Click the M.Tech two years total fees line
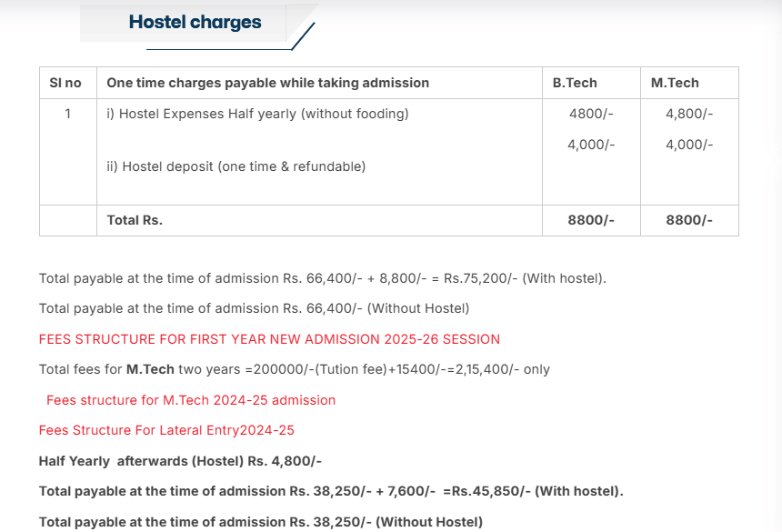 click(294, 369)
